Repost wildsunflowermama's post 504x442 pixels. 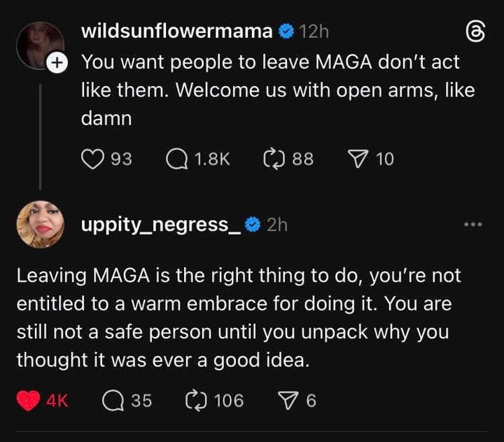click(x=272, y=159)
